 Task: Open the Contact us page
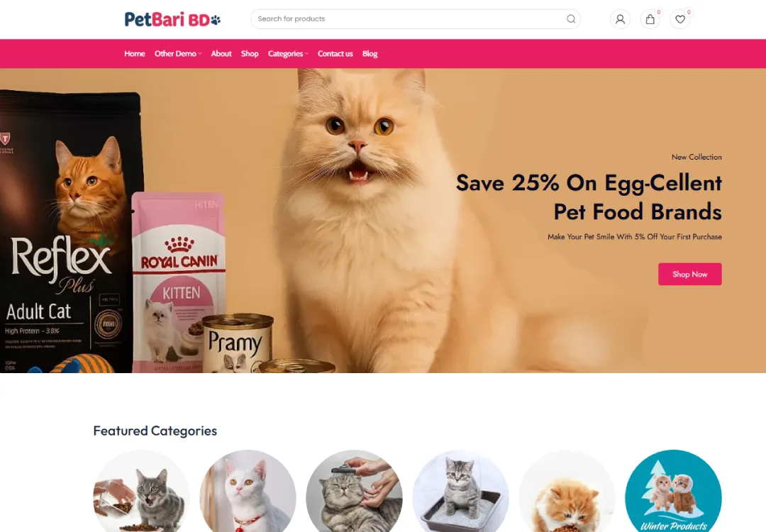click(x=335, y=54)
